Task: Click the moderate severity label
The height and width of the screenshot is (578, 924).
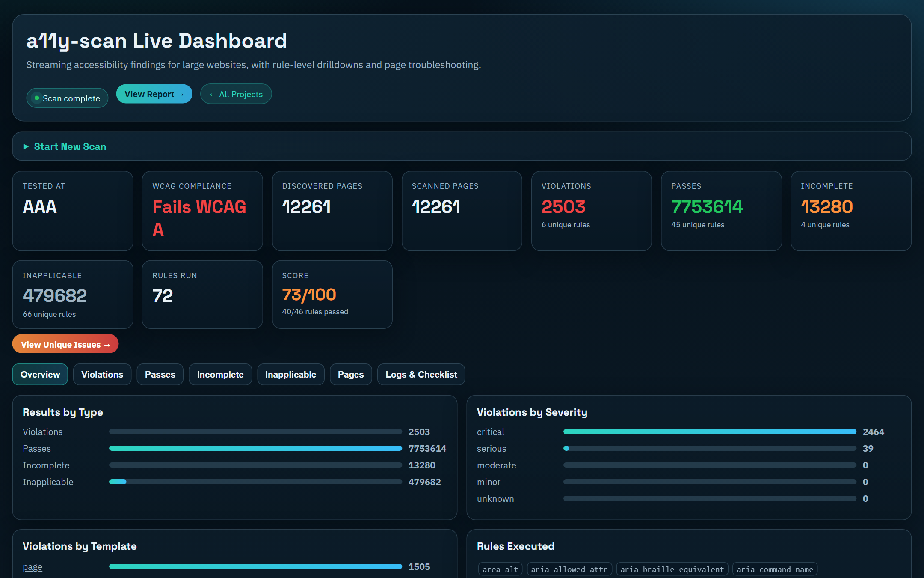Action: (x=496, y=465)
